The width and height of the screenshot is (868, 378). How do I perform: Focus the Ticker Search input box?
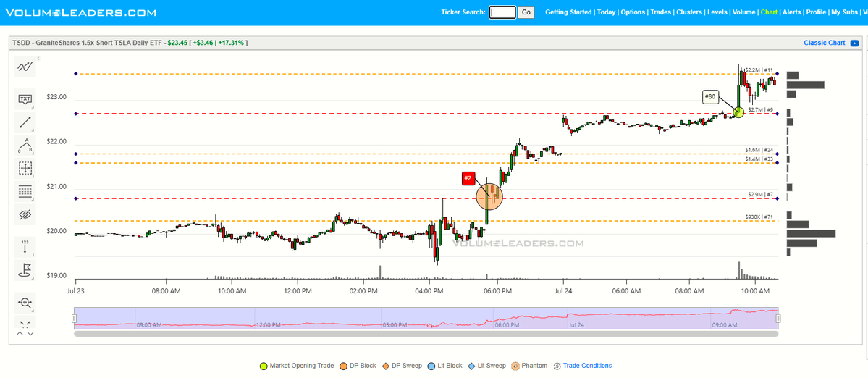coord(502,12)
